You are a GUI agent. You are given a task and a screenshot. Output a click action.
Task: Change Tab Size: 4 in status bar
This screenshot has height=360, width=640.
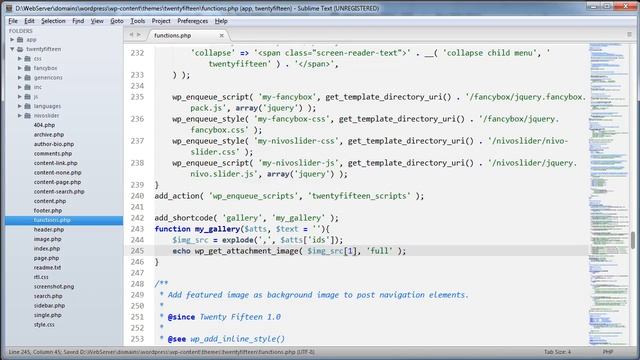tap(558, 352)
